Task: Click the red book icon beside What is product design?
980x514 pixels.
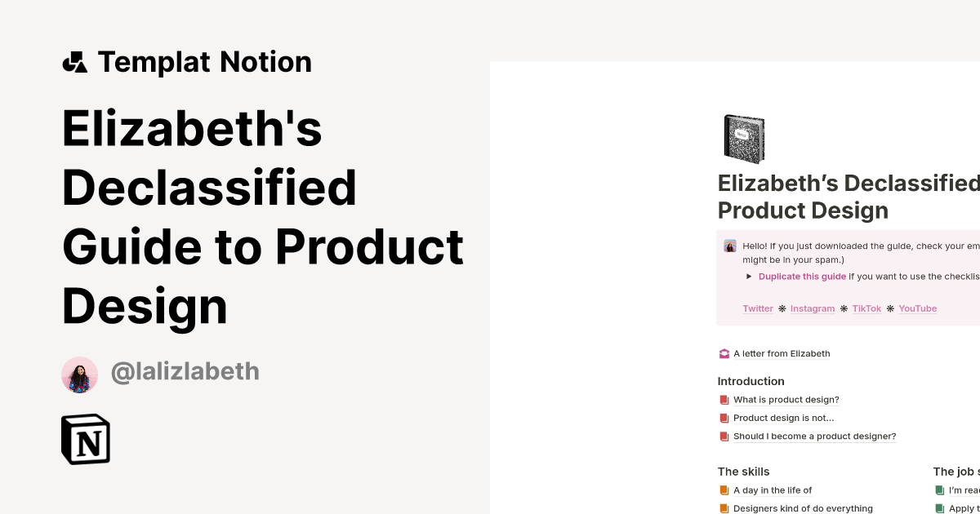Action: click(724, 400)
